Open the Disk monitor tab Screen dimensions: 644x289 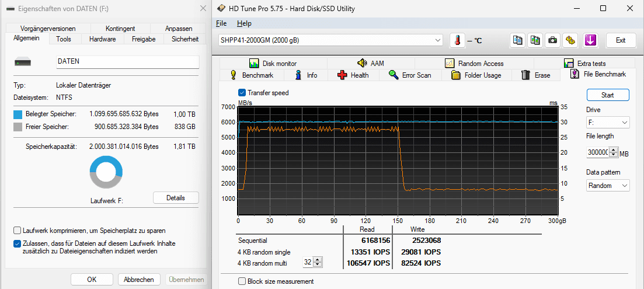[273, 64]
